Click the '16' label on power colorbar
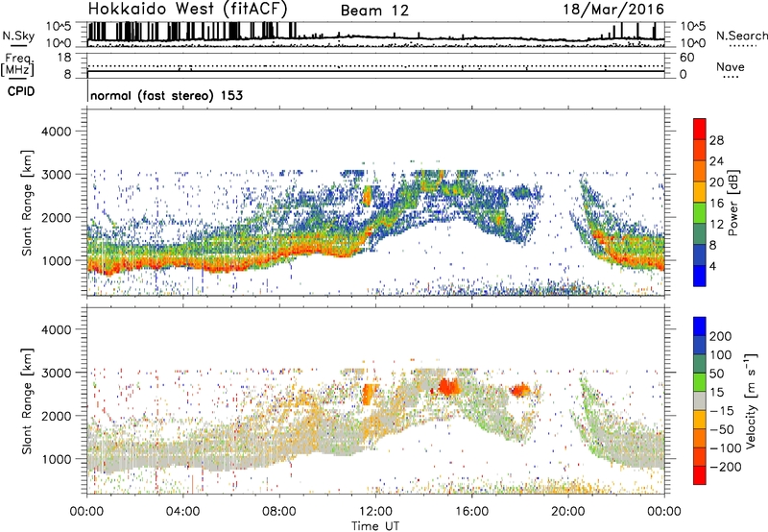 coord(716,204)
